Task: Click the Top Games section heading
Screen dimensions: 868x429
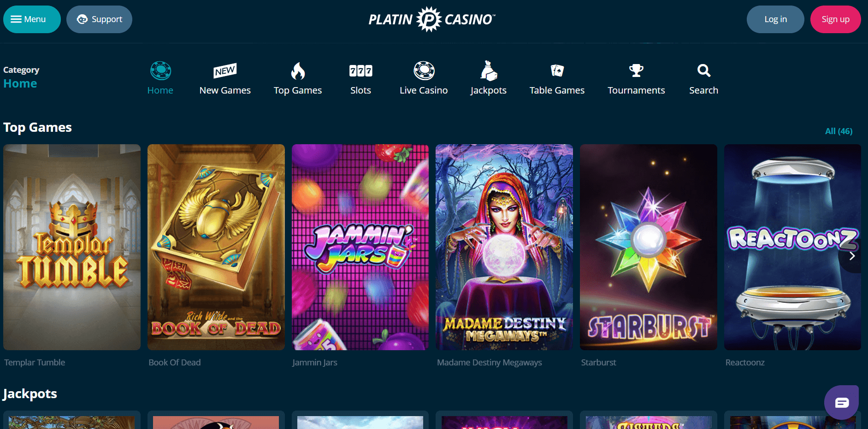Action: pos(37,128)
